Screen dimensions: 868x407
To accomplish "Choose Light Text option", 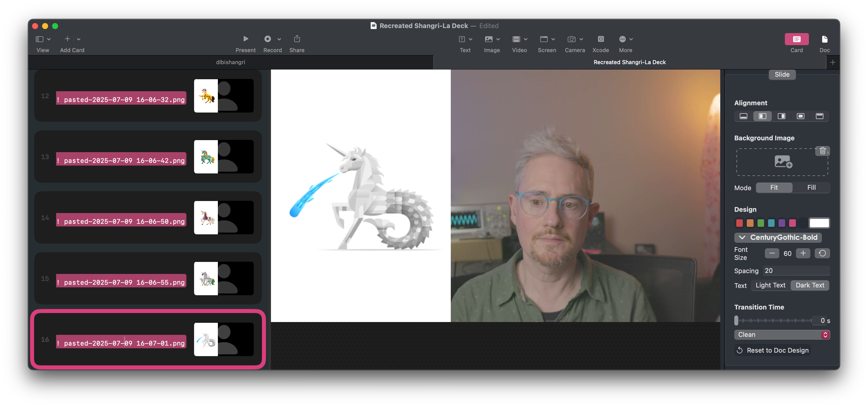I will point(770,285).
